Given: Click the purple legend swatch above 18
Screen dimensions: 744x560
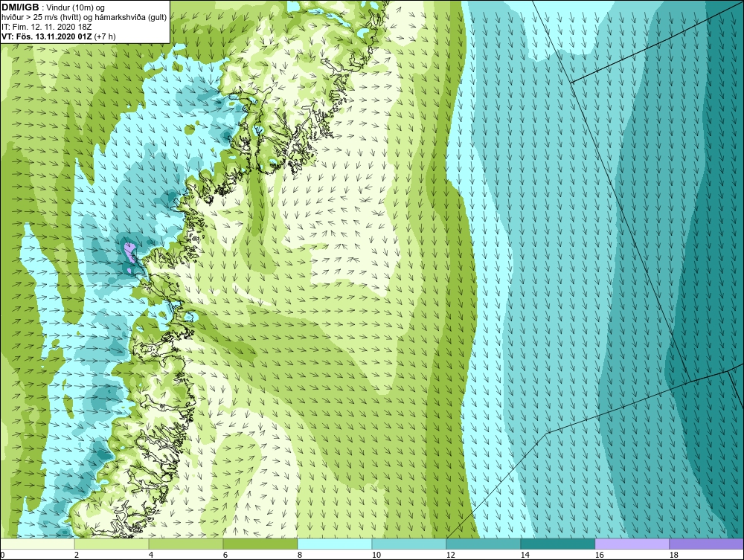Looking at the screenshot, I should tap(707, 544).
